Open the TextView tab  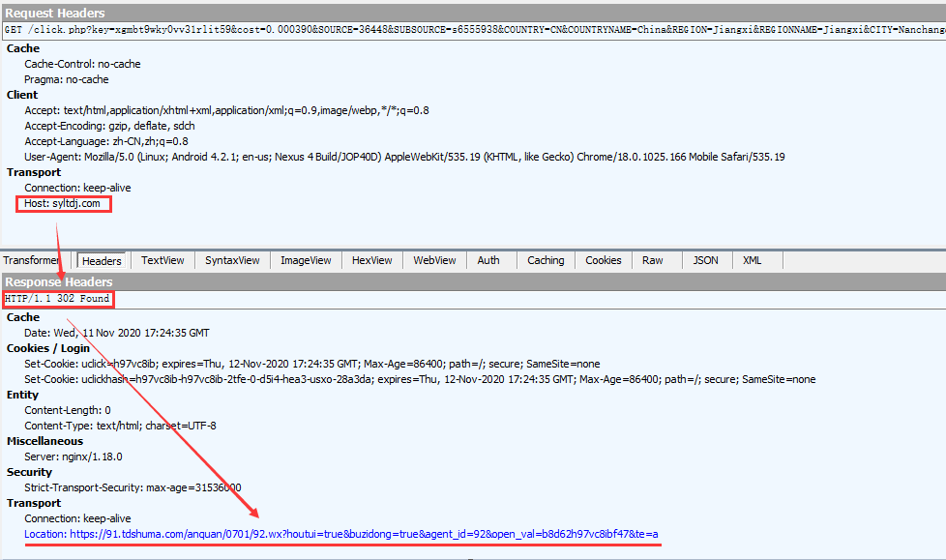tap(163, 260)
